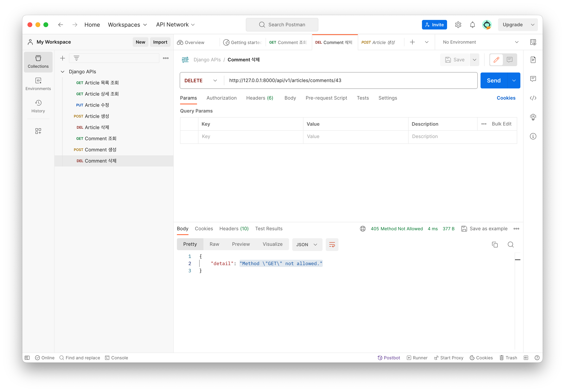
Task: Open the code snippet panel icon
Action: tap(533, 98)
